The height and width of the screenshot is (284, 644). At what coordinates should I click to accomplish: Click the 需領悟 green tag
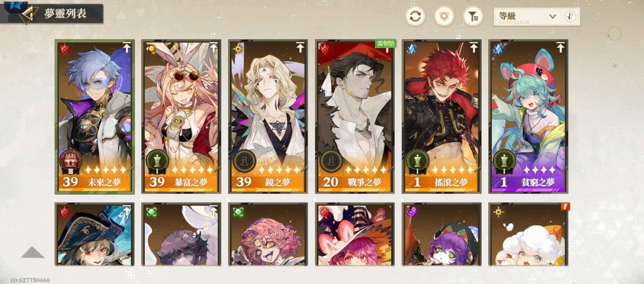pyautogui.click(x=386, y=44)
